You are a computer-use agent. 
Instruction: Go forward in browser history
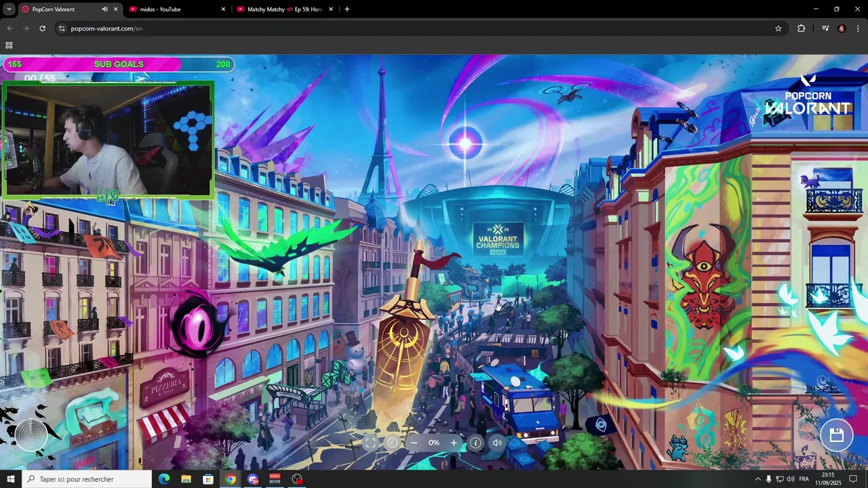click(x=26, y=28)
